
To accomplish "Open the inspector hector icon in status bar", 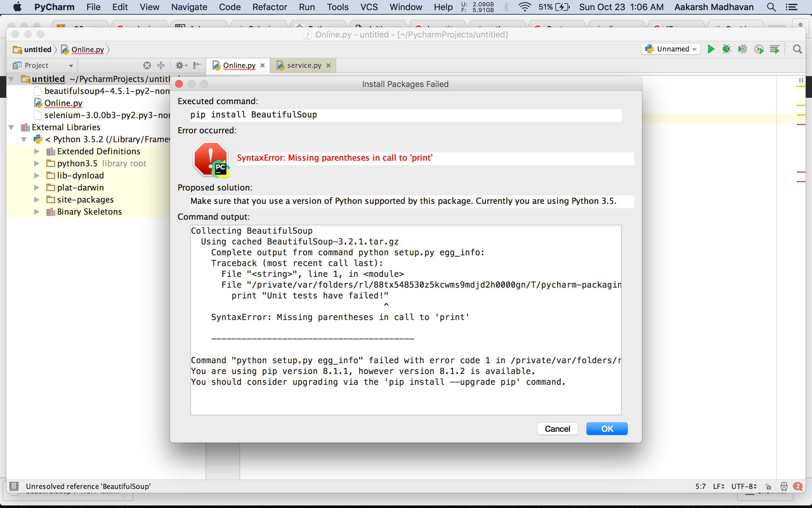I will pos(784,486).
